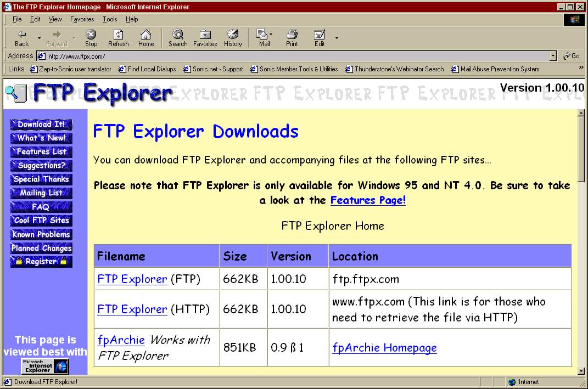This screenshot has height=389, width=588.
Task: Open the File menu
Action: [x=17, y=19]
